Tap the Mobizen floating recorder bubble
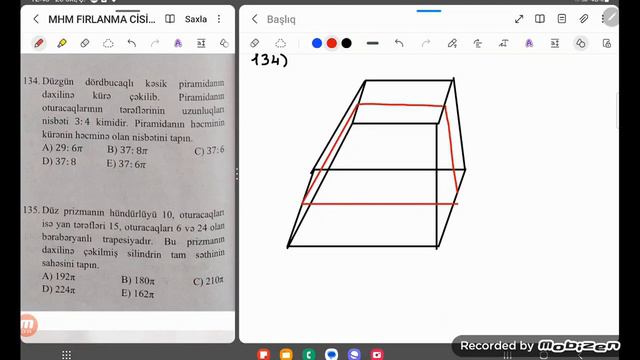 pos(29,325)
